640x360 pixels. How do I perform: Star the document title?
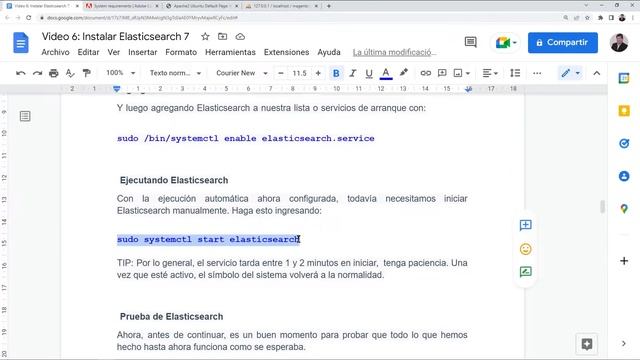point(205,37)
